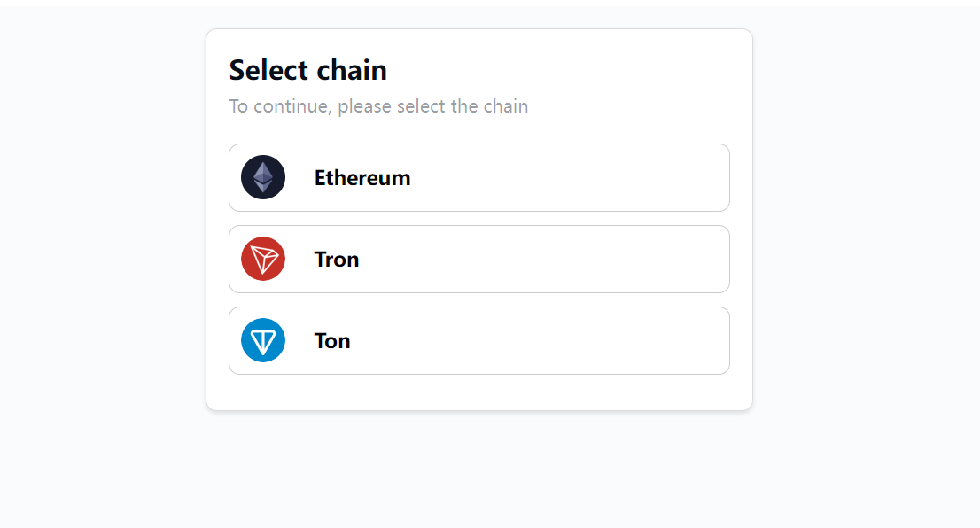Click "select the chain" in the subtitle
The height and width of the screenshot is (528, 980).
pyautogui.click(x=462, y=106)
